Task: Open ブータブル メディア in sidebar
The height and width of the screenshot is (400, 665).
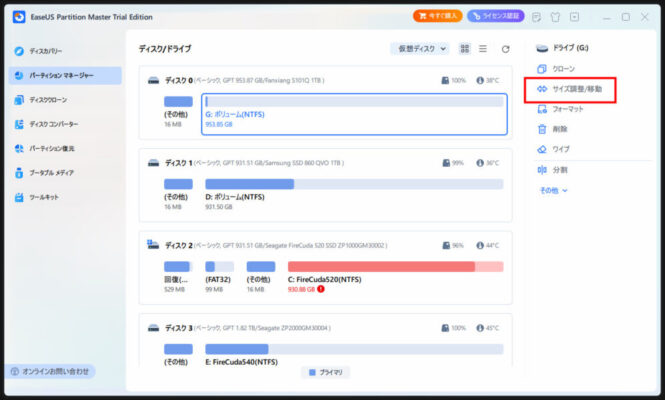Action: pyautogui.click(x=44, y=173)
